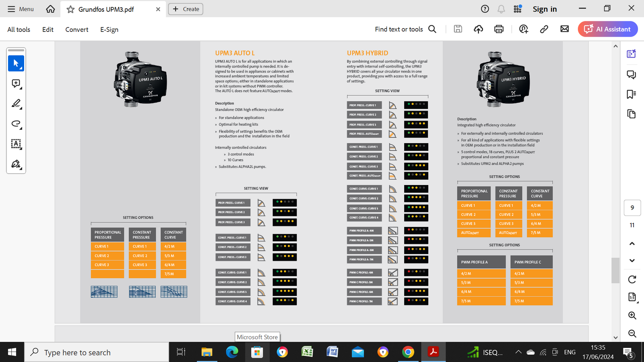Print the document with printer icon
Image resolution: width=644 pixels, height=362 pixels.
pos(499,29)
